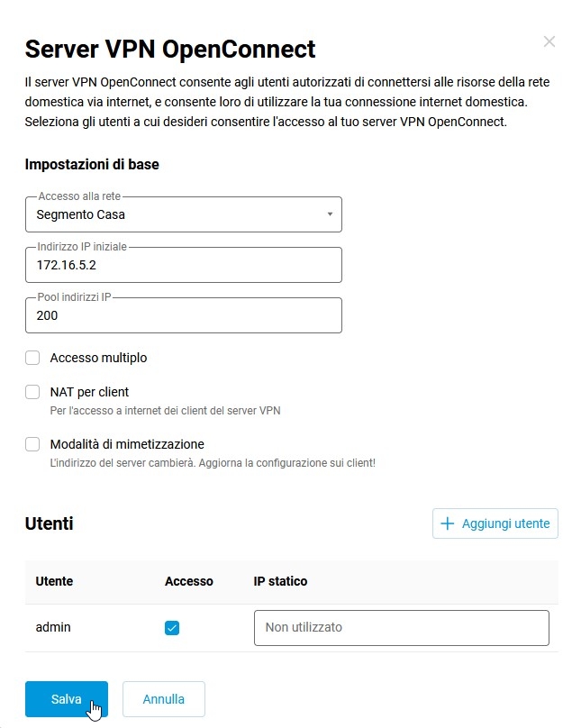Close the Server VPN OpenConnect dialog
This screenshot has width=581, height=728.
click(x=549, y=41)
